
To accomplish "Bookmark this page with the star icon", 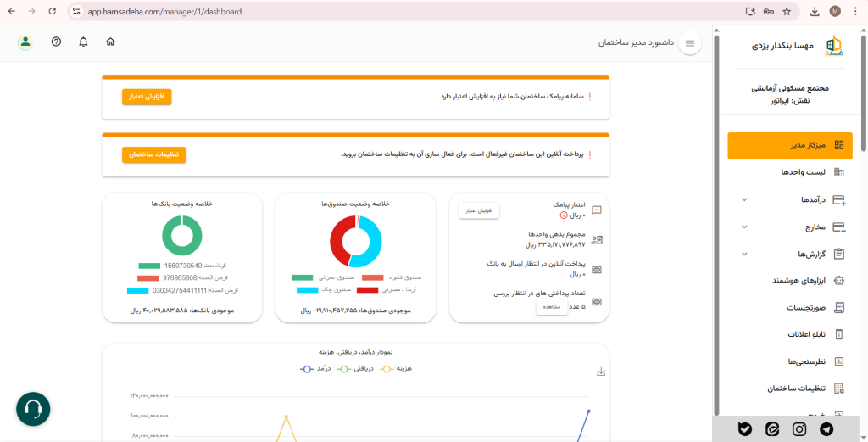I will [x=787, y=12].
